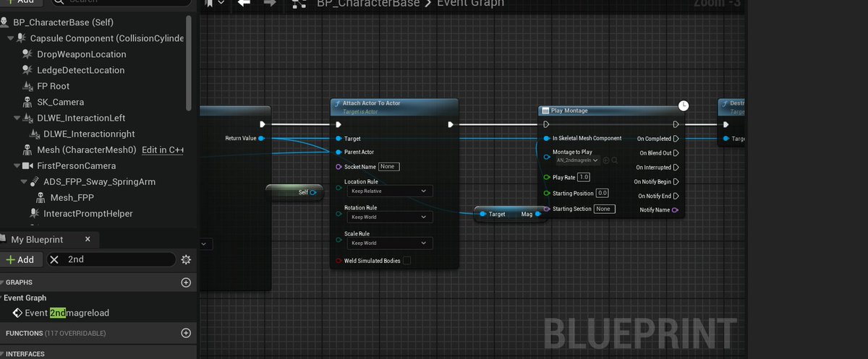The width and height of the screenshot is (868, 359).
Task: Select Event 2ndmagreload in the graph list
Action: [67, 313]
